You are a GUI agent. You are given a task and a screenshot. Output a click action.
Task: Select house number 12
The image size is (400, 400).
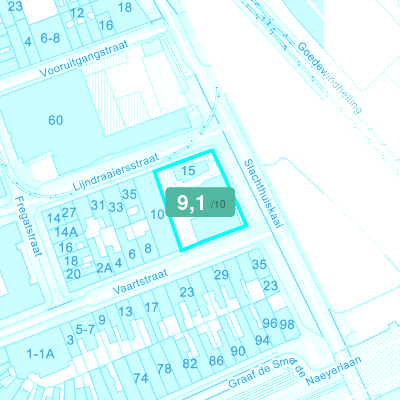77,13
